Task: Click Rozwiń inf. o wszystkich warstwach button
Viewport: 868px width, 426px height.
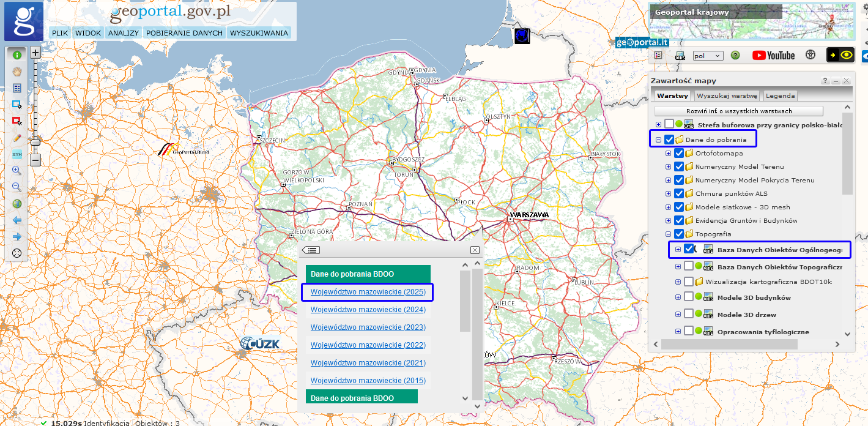Action: tap(738, 111)
